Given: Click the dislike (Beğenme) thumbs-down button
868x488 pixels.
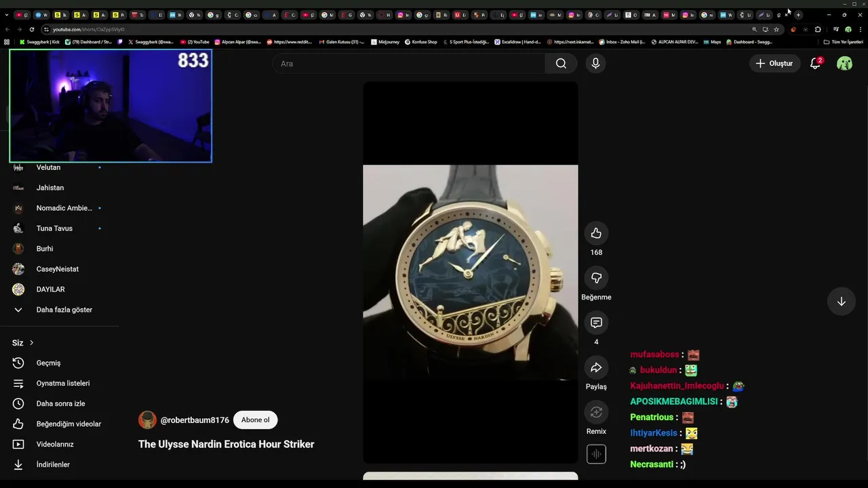Looking at the screenshot, I should coord(596,278).
